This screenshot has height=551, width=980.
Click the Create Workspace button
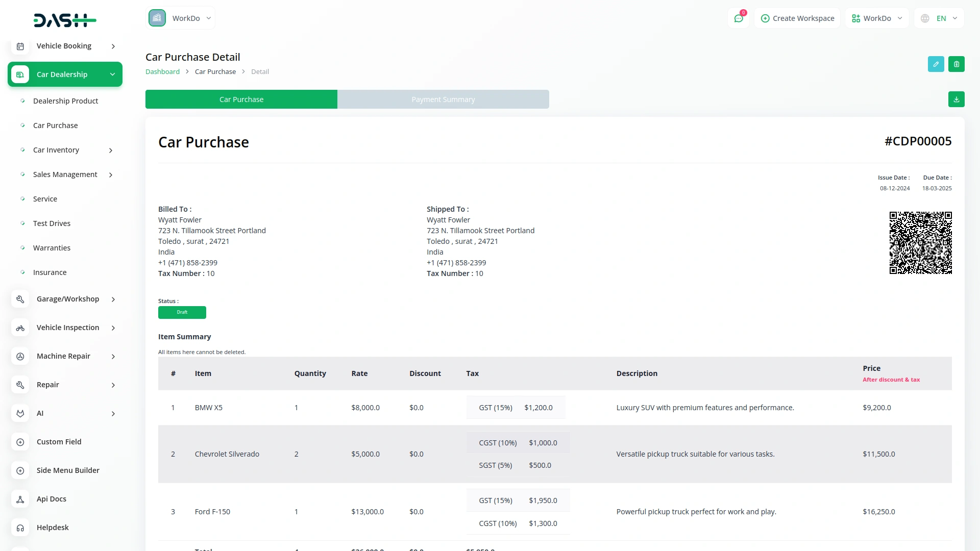pyautogui.click(x=797, y=18)
